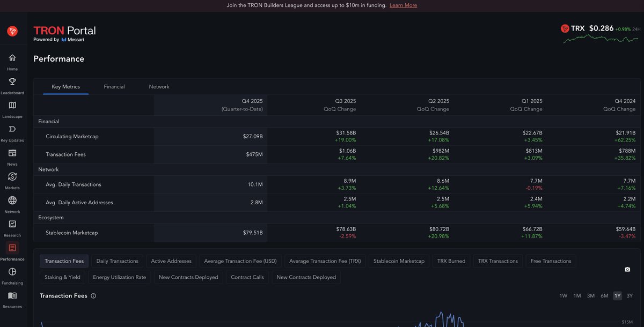The image size is (644, 327).
Task: Click the 10.1M daily transactions value
Action: pos(254,184)
